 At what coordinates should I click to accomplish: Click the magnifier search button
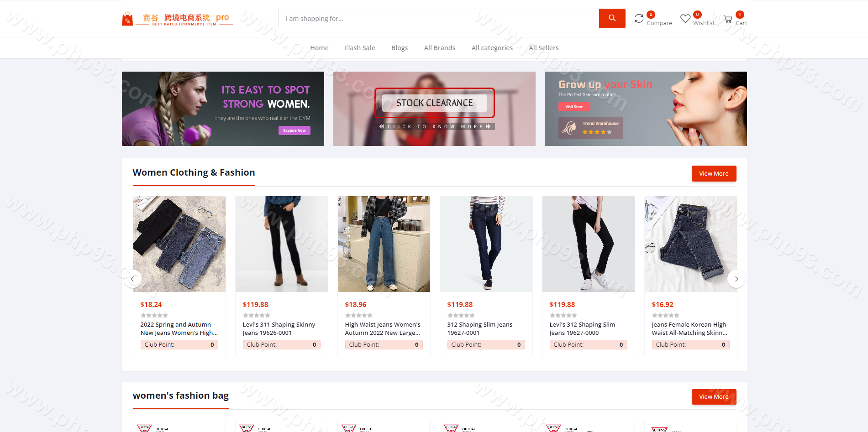(612, 18)
